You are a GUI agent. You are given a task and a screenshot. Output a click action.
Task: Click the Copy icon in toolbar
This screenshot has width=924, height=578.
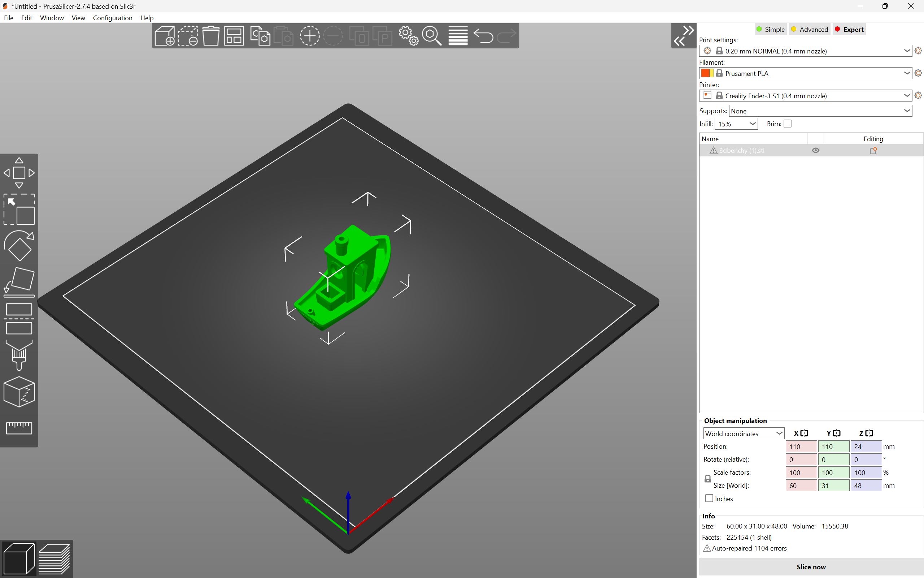pyautogui.click(x=260, y=36)
